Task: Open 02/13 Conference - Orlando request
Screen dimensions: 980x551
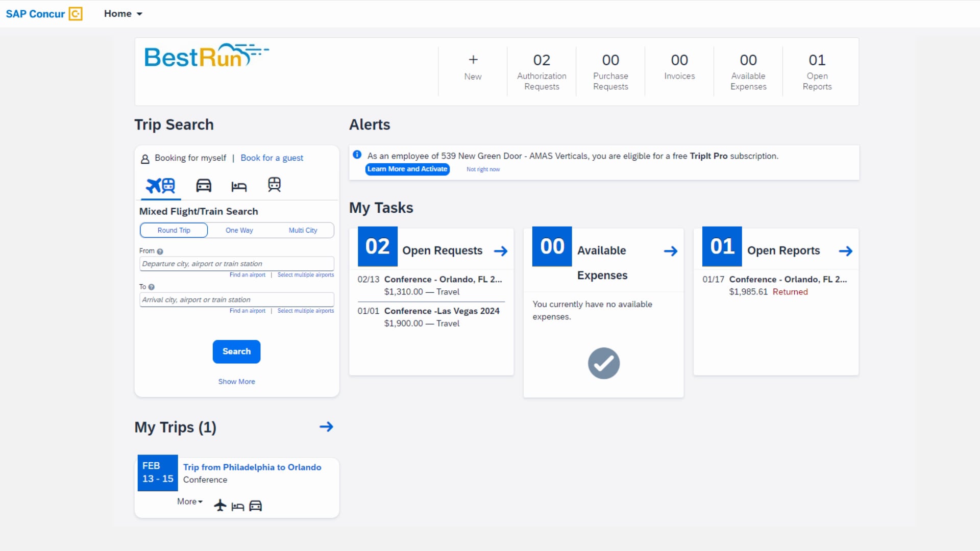Action: click(x=431, y=285)
